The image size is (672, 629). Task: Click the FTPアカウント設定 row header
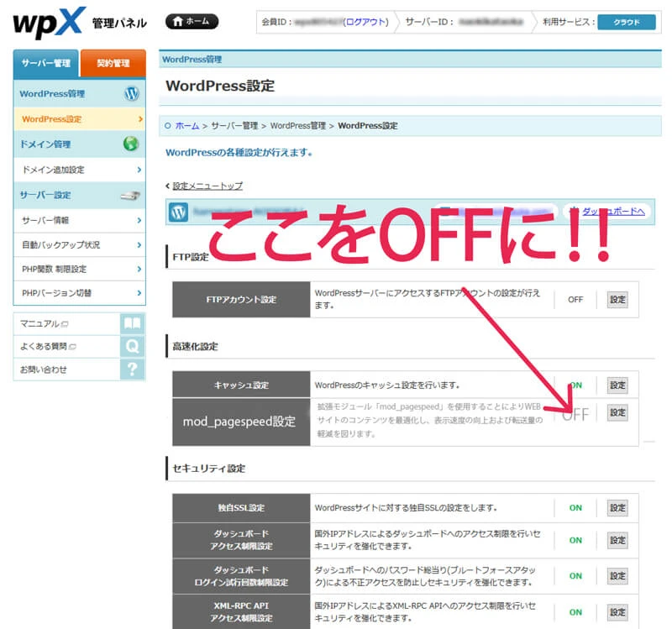click(241, 300)
